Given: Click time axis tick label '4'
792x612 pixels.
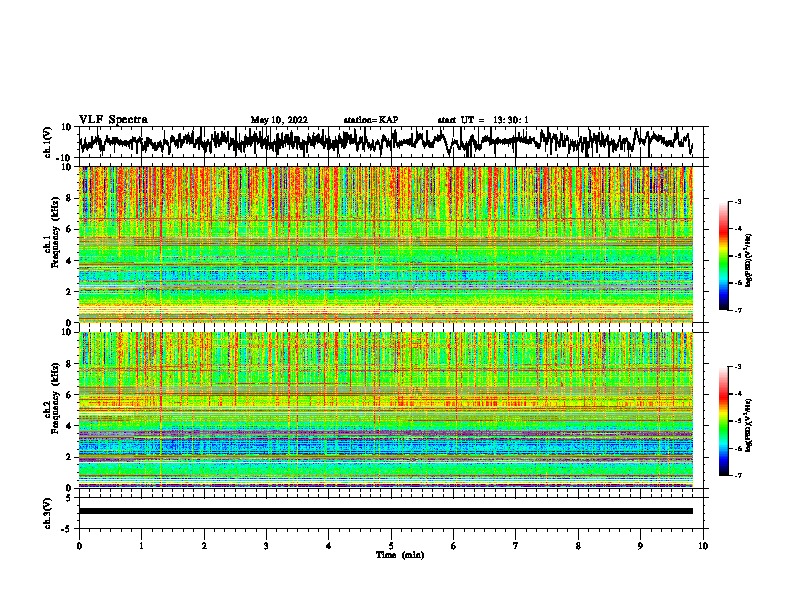Looking at the screenshot, I should point(329,546).
